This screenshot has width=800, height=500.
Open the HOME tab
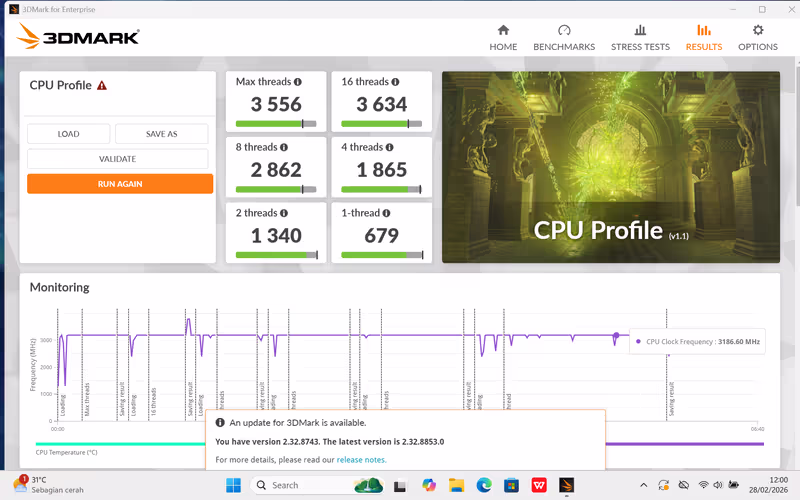pyautogui.click(x=503, y=38)
